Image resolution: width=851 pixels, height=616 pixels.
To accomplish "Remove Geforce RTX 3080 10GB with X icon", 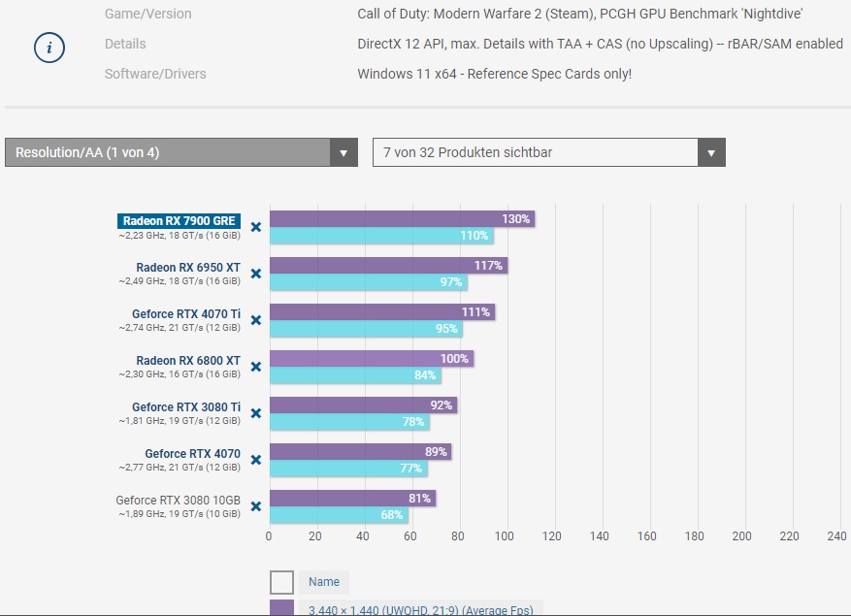I will (256, 506).
